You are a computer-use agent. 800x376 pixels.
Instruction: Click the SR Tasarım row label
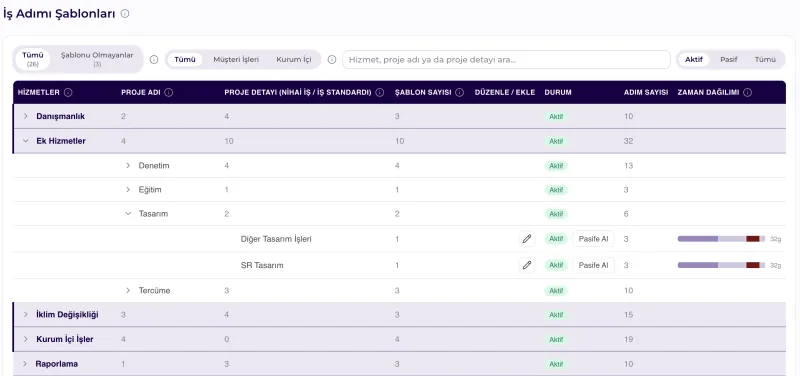[262, 265]
